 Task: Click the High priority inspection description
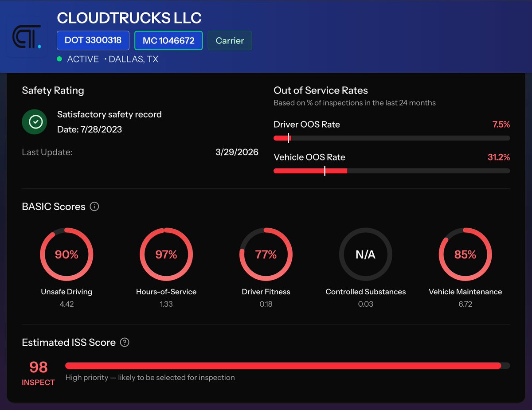click(x=150, y=378)
